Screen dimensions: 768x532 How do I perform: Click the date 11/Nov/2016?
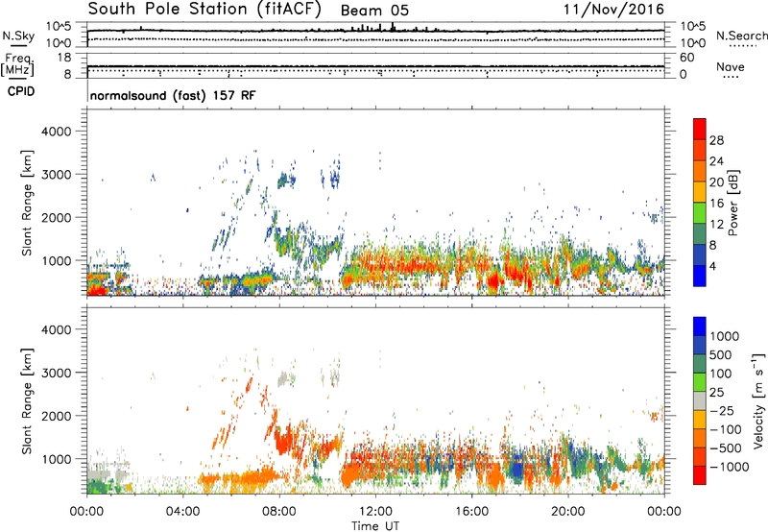point(613,9)
